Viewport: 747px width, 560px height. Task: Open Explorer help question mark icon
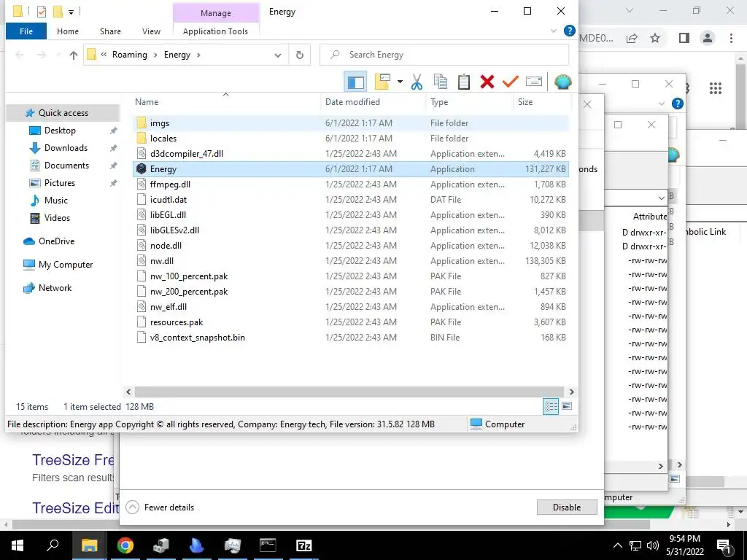pos(569,31)
